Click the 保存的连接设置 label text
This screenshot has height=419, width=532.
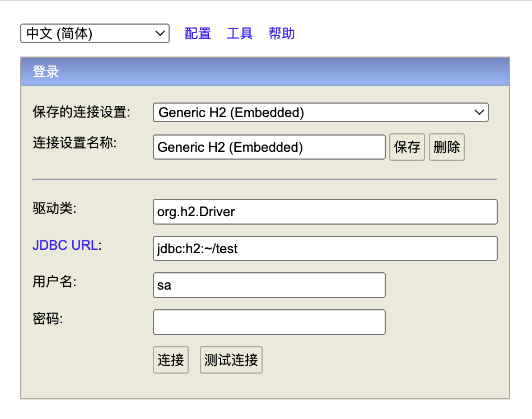81,112
